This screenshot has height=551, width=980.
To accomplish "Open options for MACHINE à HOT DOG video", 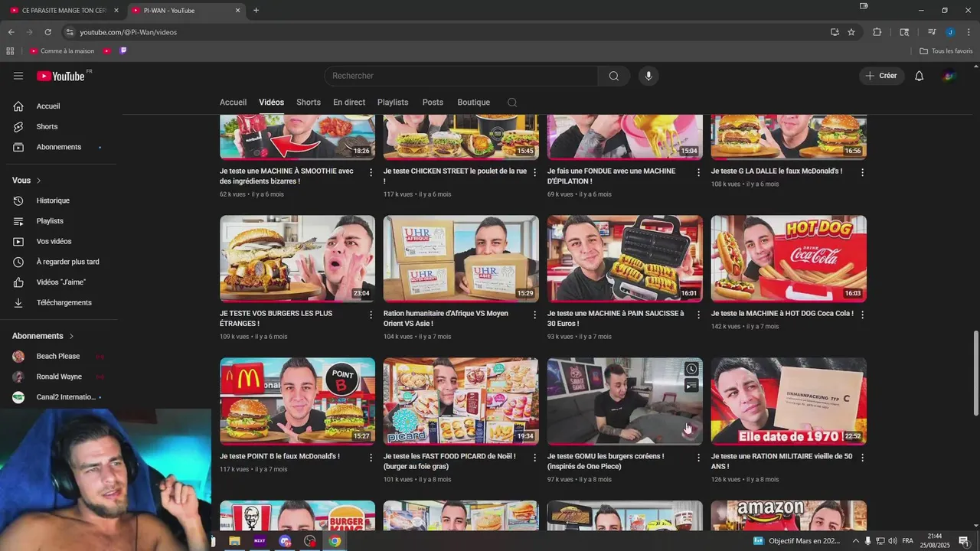I will 863,315.
